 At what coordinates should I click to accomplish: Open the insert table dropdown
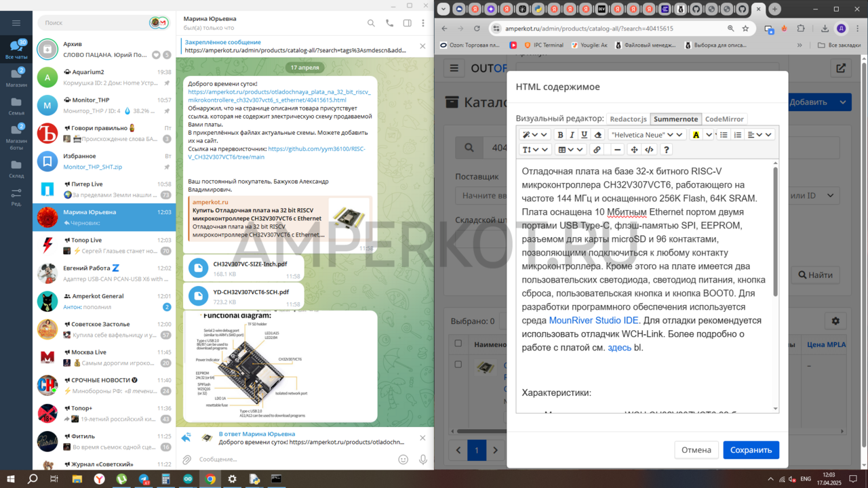(570, 150)
